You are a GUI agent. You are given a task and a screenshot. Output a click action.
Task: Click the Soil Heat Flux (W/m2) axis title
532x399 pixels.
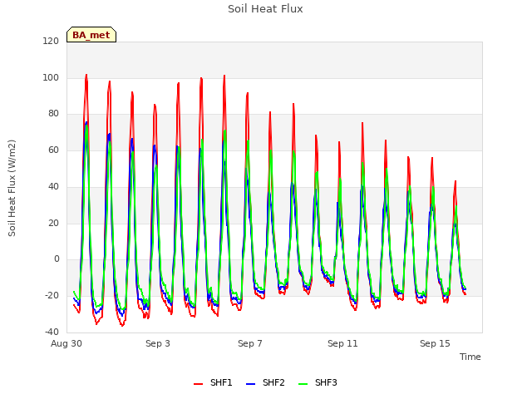point(12,188)
